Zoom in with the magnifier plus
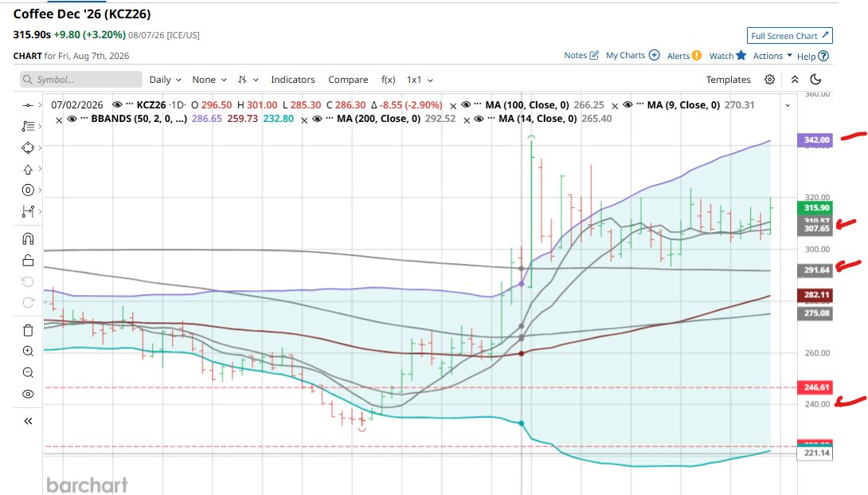 coord(28,352)
